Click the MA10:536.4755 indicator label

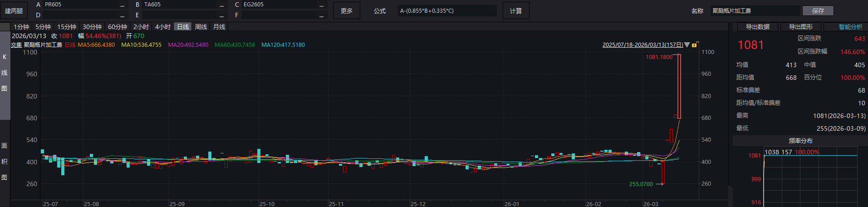coord(141,44)
